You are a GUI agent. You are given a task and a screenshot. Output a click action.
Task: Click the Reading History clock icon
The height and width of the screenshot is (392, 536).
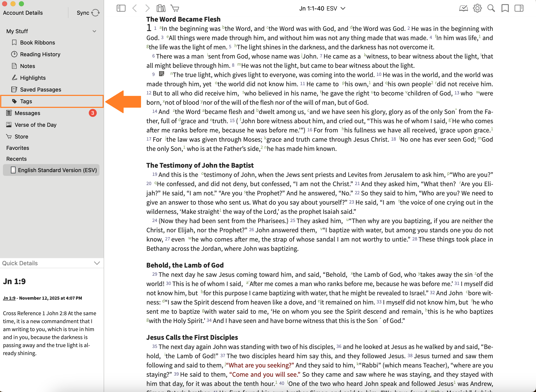(x=14, y=54)
